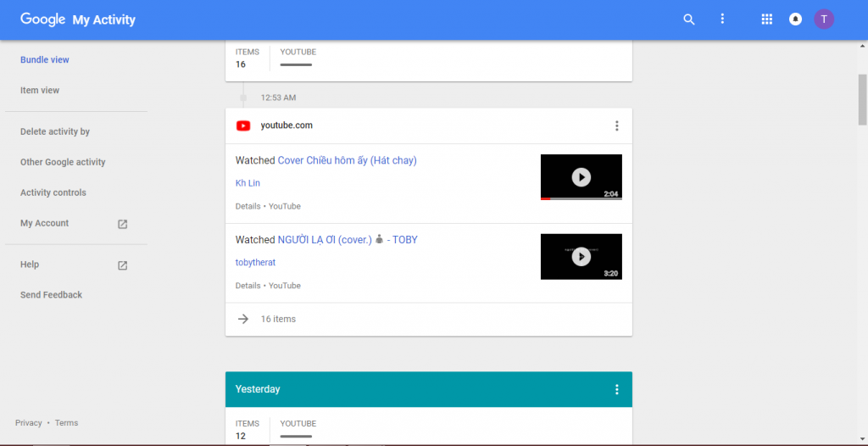This screenshot has width=868, height=446.
Task: Click the 12:53 AM timestamp
Action: point(278,98)
